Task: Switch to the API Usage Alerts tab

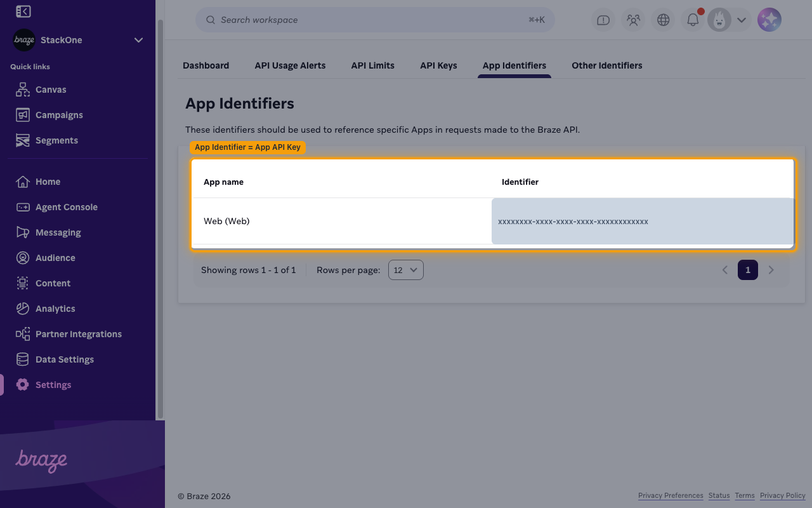Action: 290,65
